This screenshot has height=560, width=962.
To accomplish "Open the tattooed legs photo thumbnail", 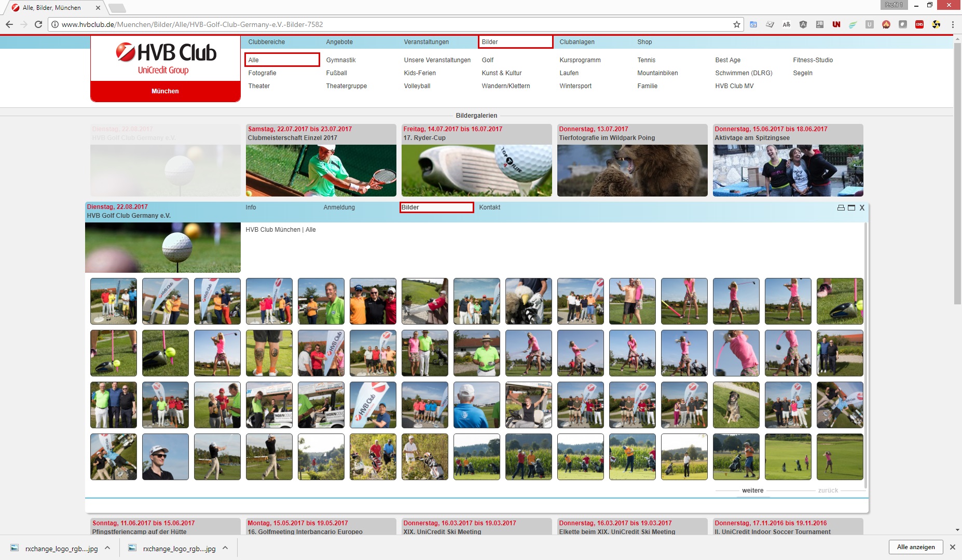I will click(x=269, y=353).
